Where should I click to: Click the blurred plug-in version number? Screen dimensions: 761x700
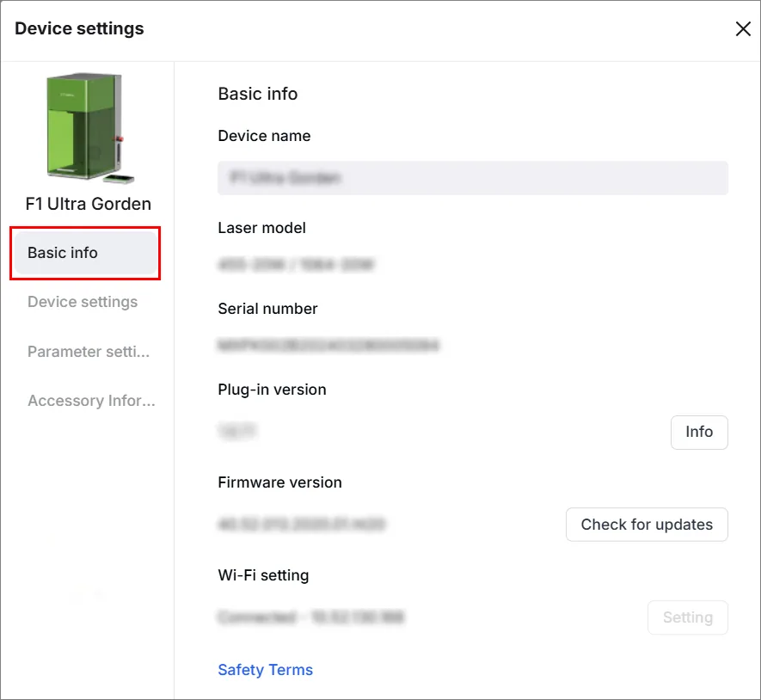(236, 431)
